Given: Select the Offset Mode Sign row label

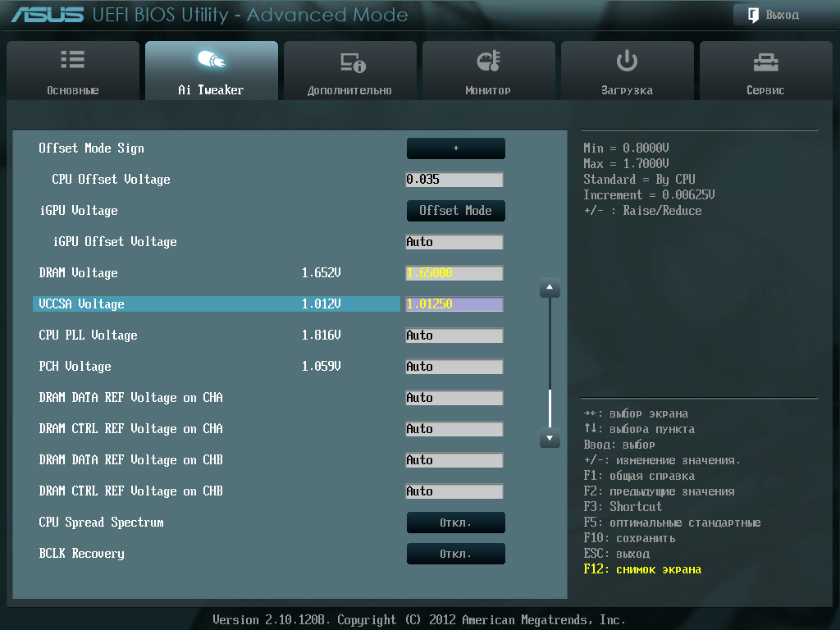Looking at the screenshot, I should point(92,148).
